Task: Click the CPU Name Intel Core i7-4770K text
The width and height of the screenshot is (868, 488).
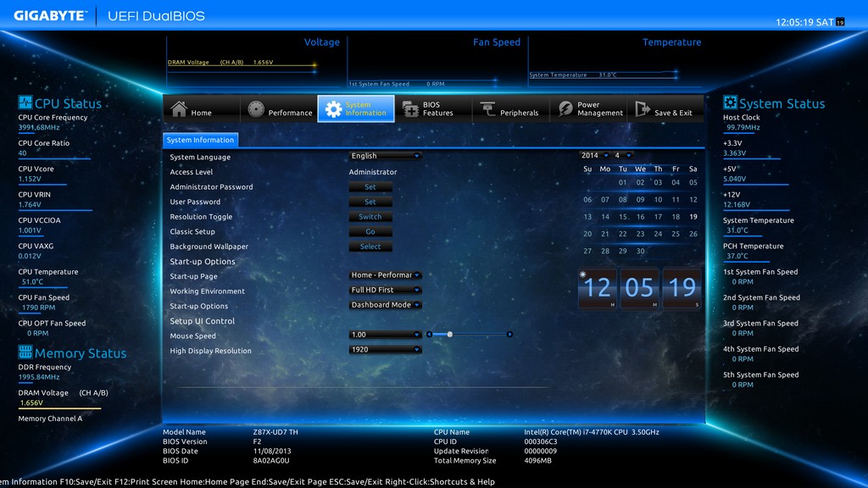Action: pos(592,432)
